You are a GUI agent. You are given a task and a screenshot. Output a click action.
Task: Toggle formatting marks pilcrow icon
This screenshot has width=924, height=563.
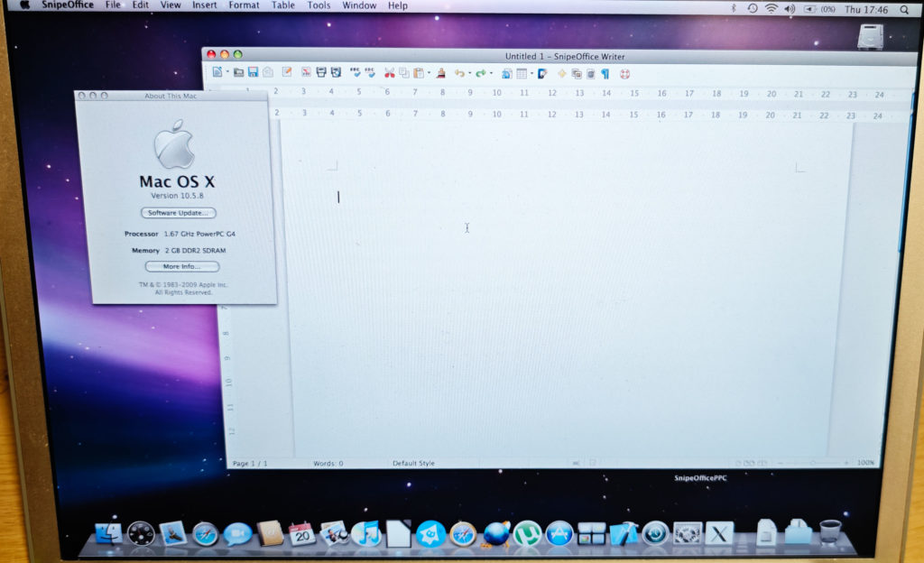[x=605, y=74]
